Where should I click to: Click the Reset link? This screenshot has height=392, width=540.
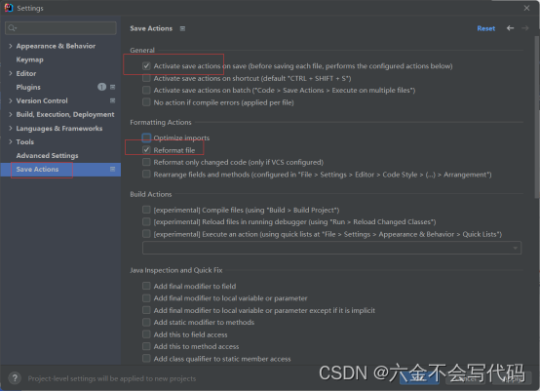click(x=486, y=28)
